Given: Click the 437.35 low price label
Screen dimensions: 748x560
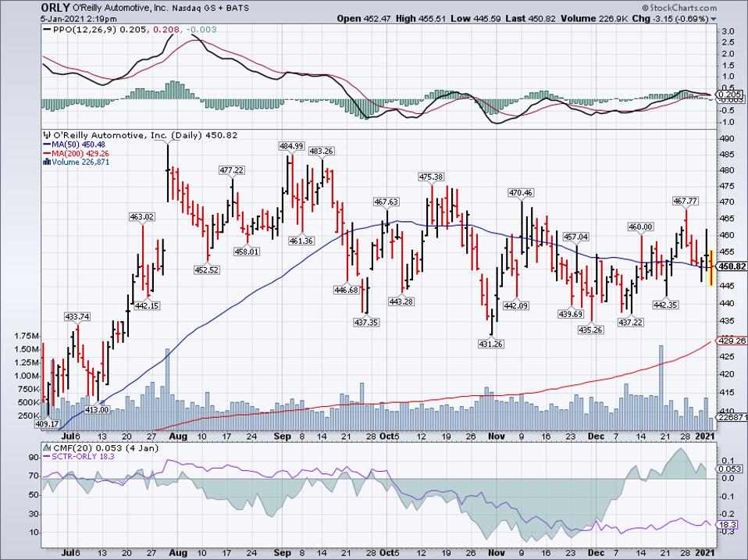Looking at the screenshot, I should [x=366, y=323].
